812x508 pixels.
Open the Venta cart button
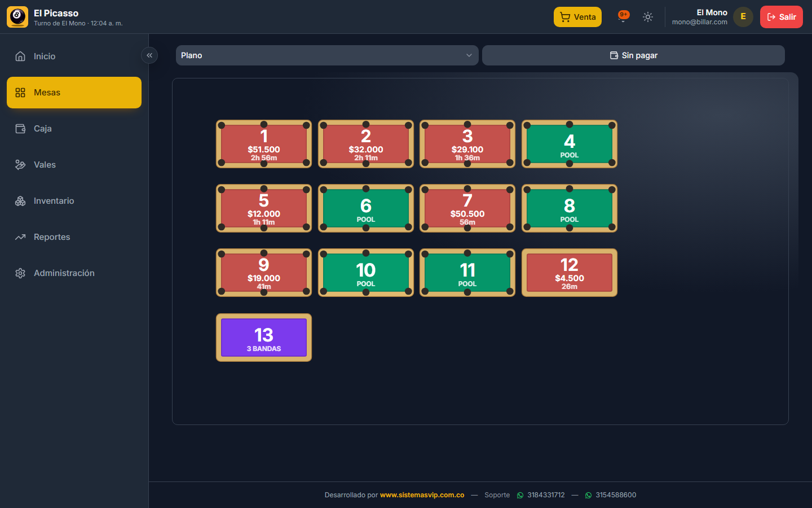(577, 17)
